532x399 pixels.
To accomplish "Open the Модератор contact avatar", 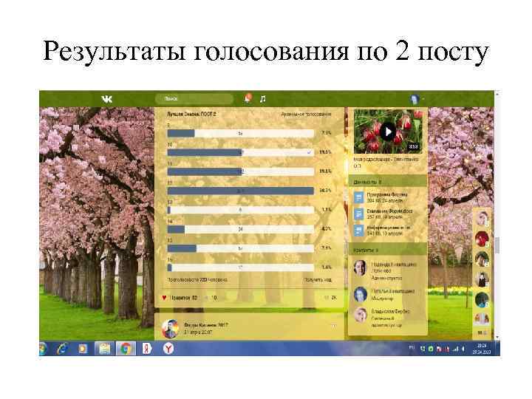I will (361, 294).
